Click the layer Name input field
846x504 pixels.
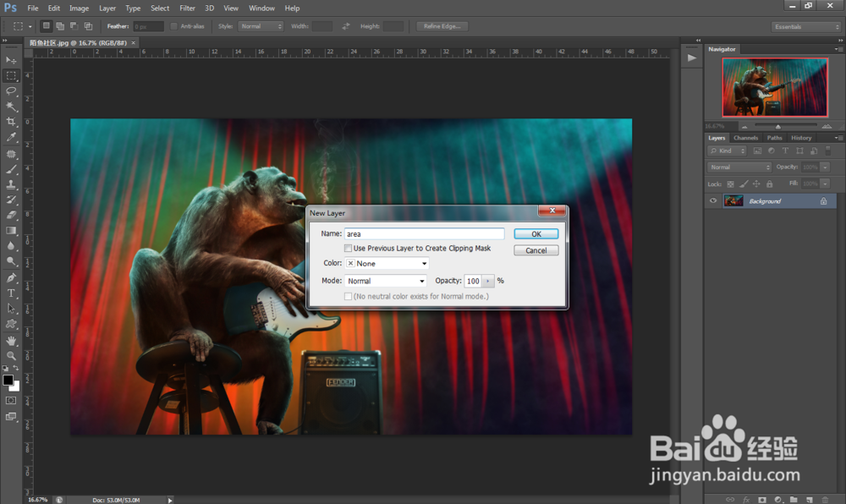[425, 234]
